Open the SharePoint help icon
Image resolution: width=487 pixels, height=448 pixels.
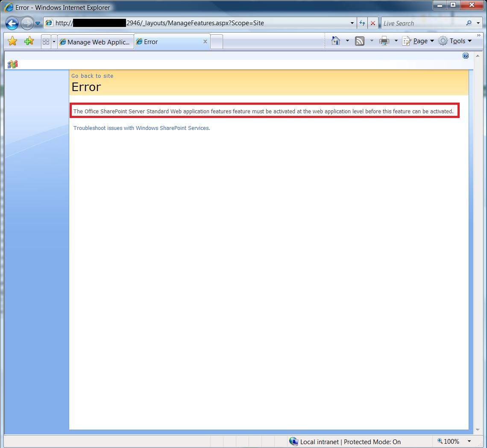(x=466, y=56)
